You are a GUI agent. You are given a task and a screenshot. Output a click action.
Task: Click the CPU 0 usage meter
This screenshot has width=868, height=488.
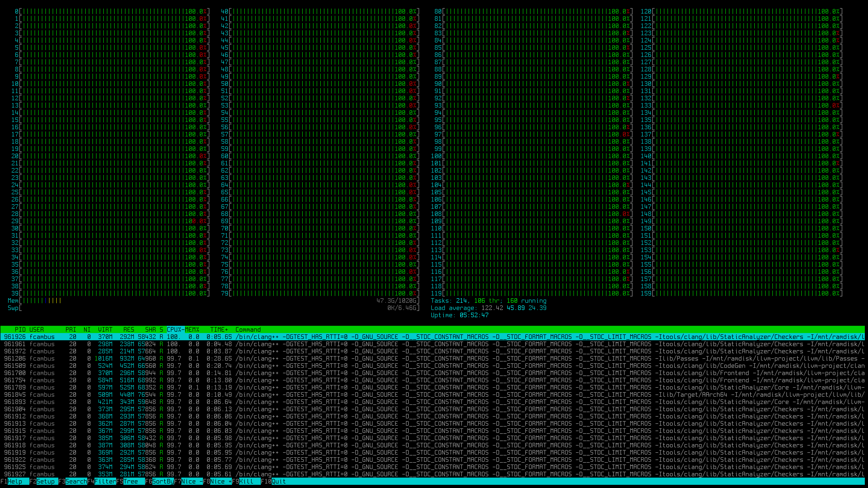click(x=112, y=12)
